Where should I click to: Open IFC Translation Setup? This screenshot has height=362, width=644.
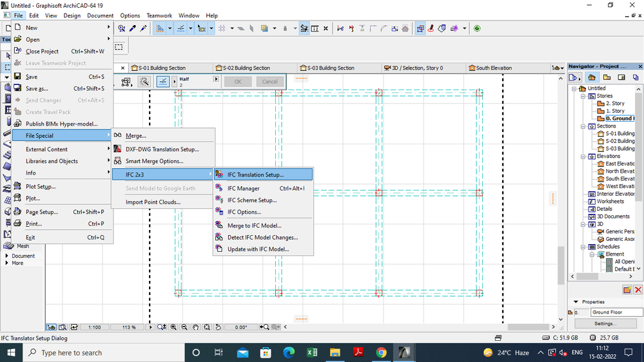click(263, 175)
